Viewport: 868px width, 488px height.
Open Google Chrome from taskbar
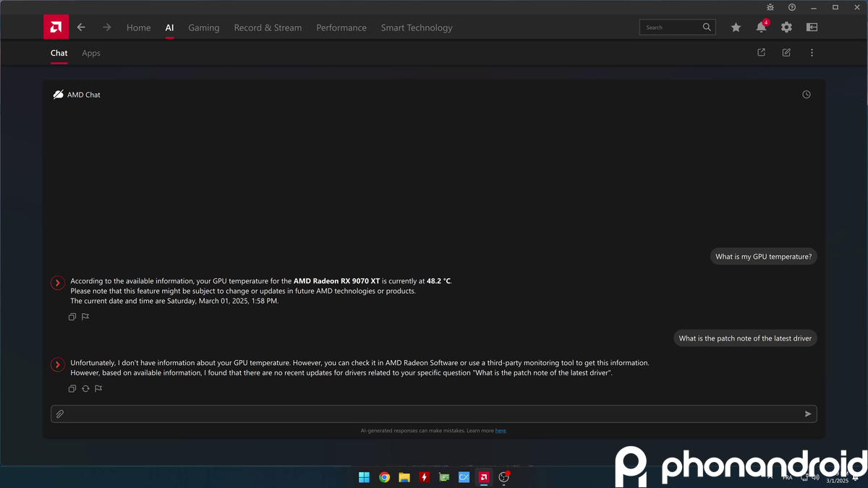pyautogui.click(x=385, y=477)
